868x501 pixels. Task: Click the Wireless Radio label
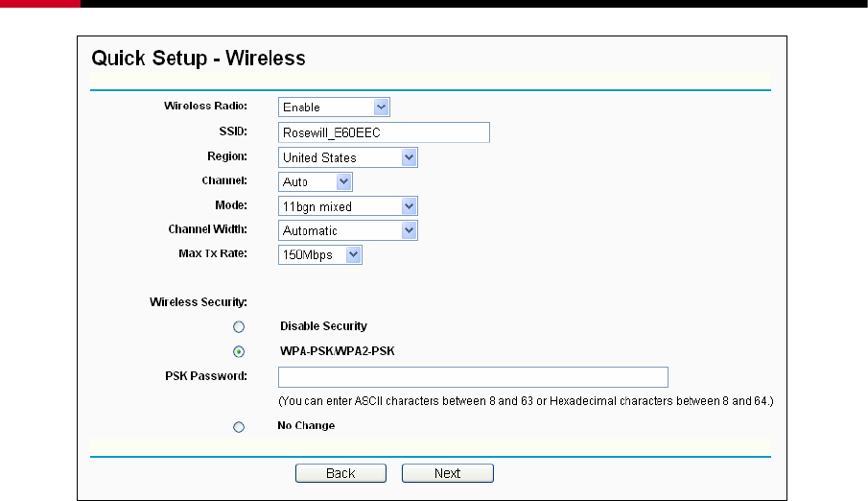click(205, 106)
